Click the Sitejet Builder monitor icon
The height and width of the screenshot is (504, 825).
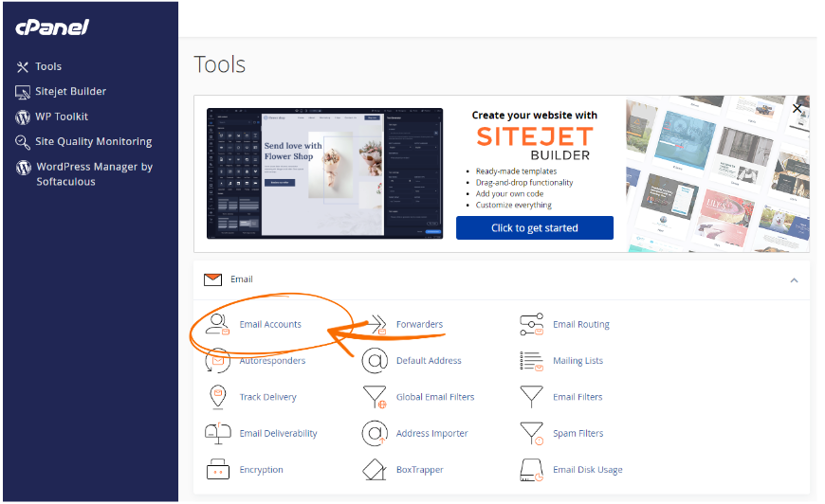[23, 93]
